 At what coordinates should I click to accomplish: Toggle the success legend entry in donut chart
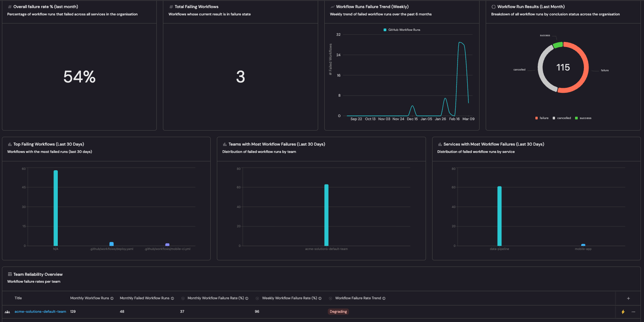583,118
